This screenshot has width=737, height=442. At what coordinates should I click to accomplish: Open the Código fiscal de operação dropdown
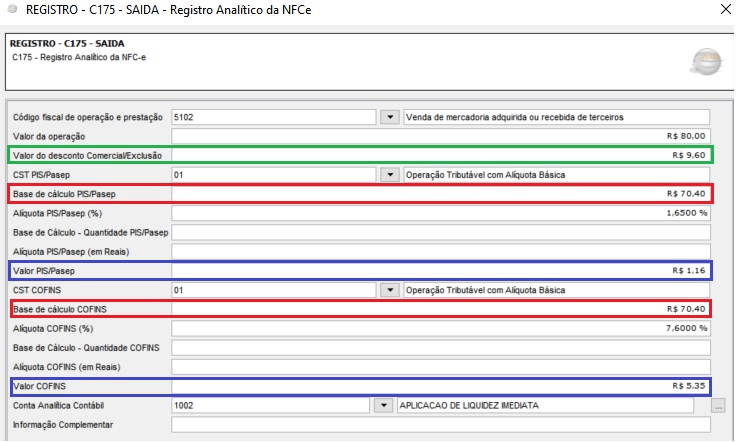click(x=390, y=117)
